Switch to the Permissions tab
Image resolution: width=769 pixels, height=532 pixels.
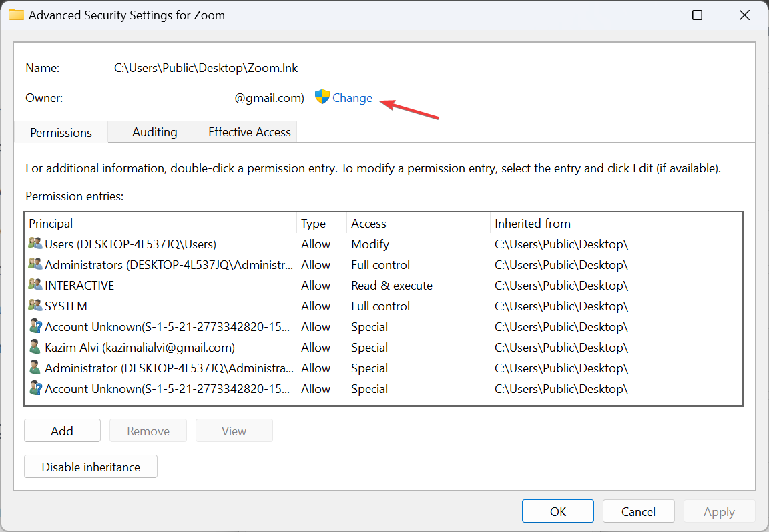pos(61,132)
